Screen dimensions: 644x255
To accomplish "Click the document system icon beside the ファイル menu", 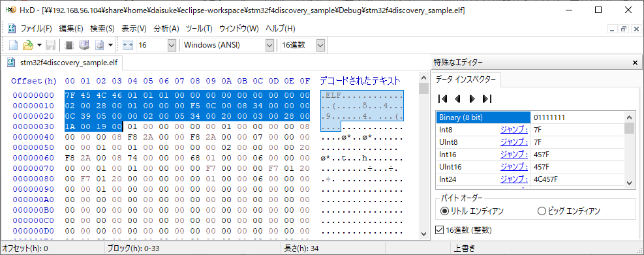I will [12, 29].
